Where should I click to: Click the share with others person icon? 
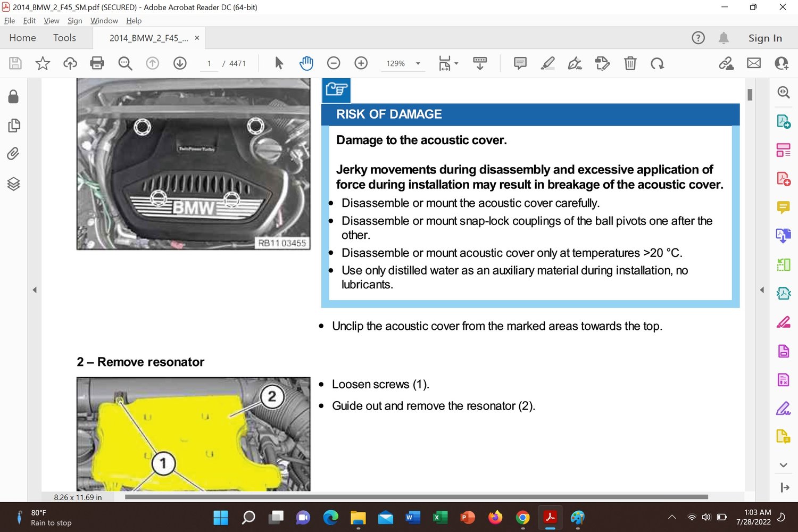pos(782,63)
